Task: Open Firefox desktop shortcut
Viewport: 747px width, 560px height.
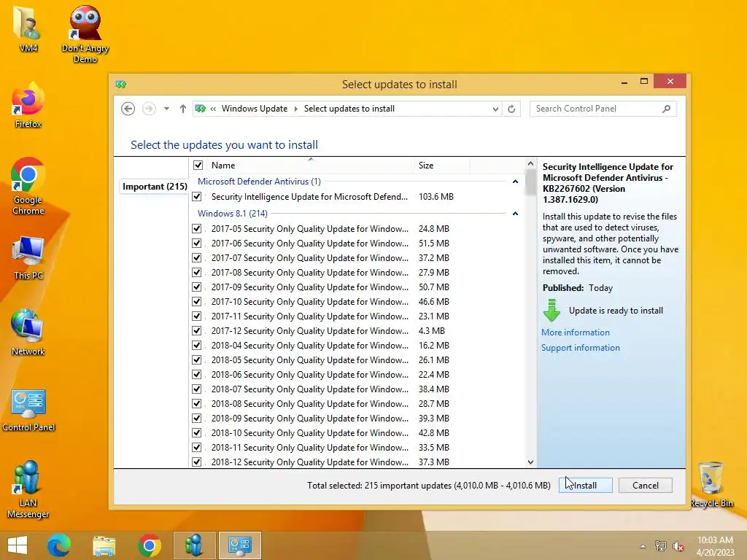Action: pos(28,106)
